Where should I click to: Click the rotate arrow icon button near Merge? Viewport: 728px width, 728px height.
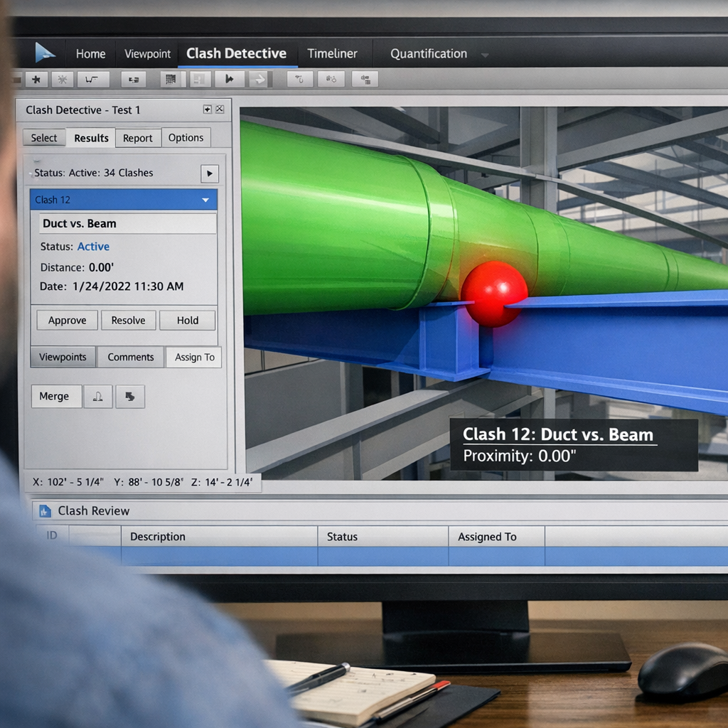click(x=130, y=397)
